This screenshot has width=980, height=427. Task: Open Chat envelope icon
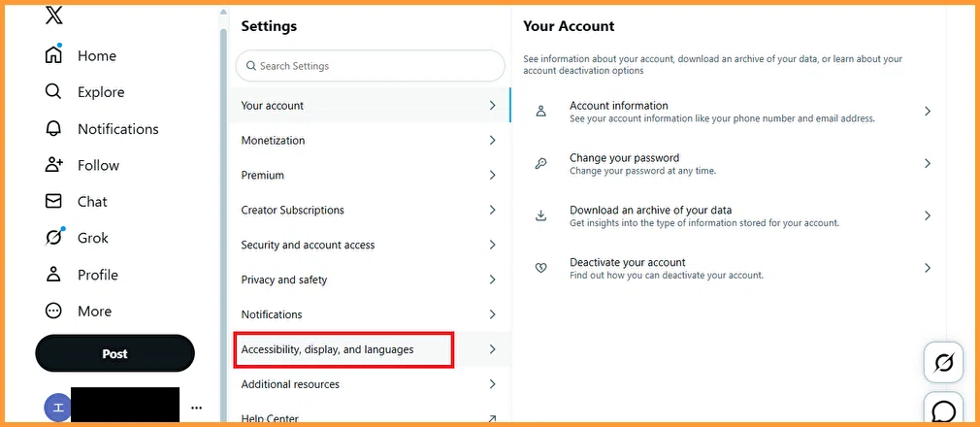point(53,201)
